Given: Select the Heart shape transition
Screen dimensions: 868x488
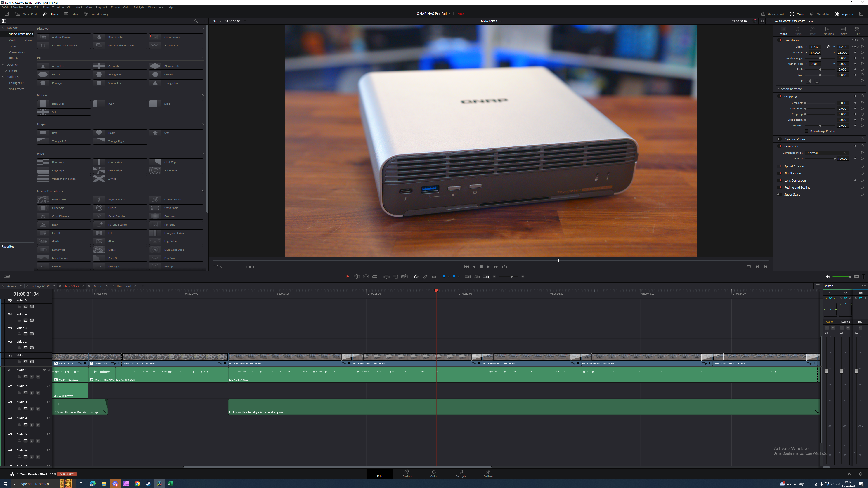Looking at the screenshot, I should click(120, 133).
